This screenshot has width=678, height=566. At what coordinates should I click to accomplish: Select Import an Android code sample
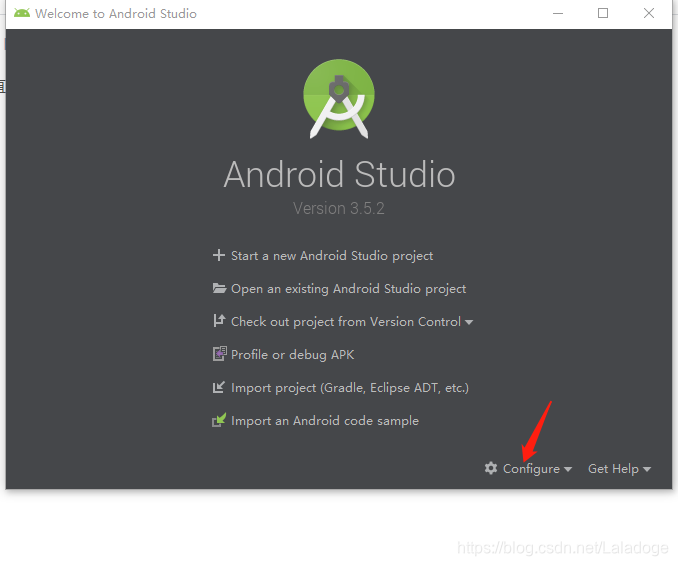(x=325, y=421)
